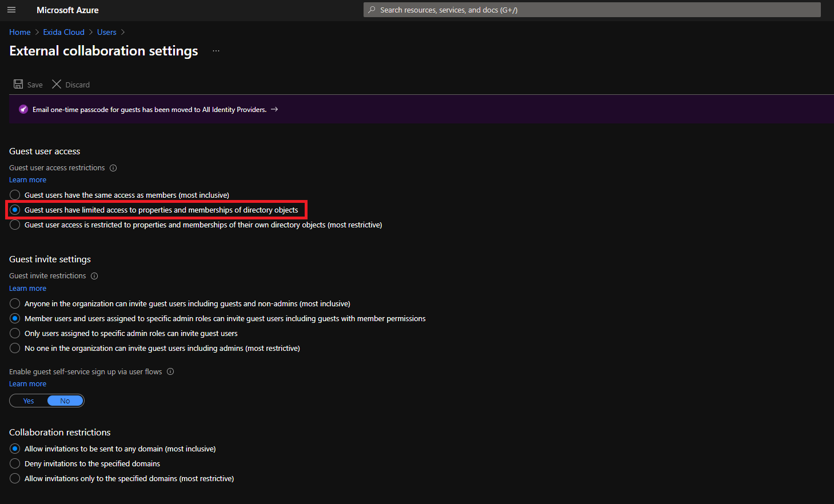Click the search resources field
This screenshot has height=504, width=834.
[x=592, y=10]
